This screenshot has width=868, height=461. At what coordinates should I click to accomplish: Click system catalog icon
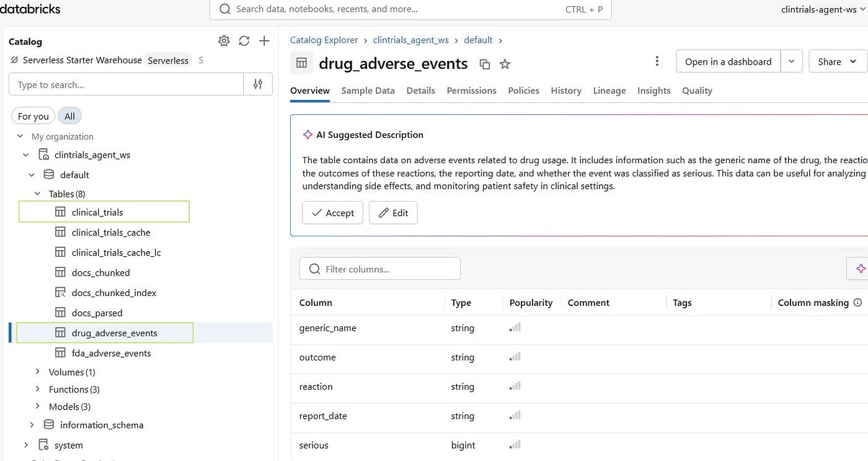click(43, 445)
